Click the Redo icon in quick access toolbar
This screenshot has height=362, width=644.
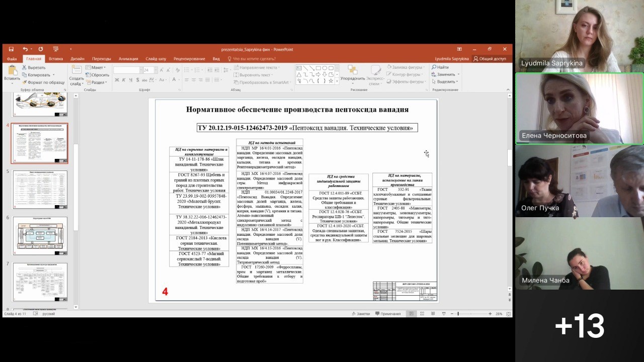pyautogui.click(x=41, y=49)
